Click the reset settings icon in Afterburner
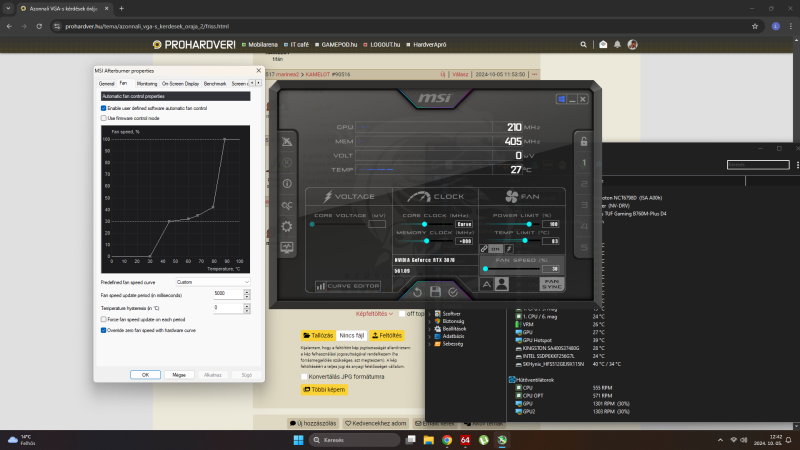Image resolution: width=800 pixels, height=450 pixels. (417, 292)
